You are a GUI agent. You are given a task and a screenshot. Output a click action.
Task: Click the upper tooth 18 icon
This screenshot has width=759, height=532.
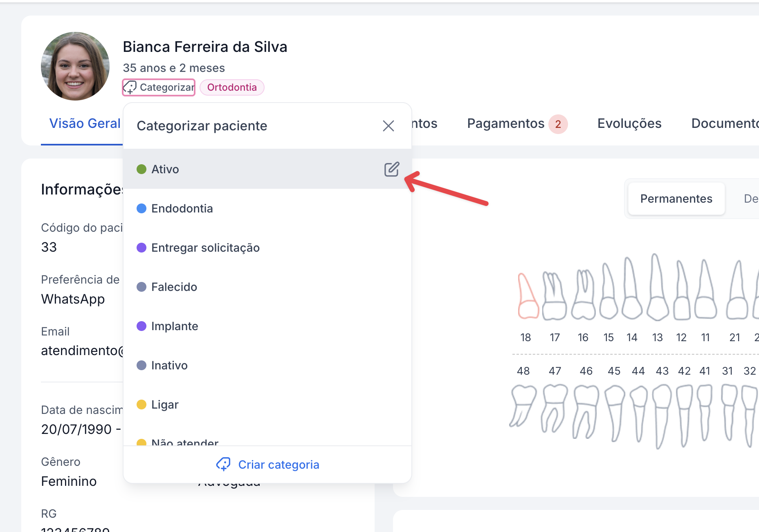pos(527,297)
